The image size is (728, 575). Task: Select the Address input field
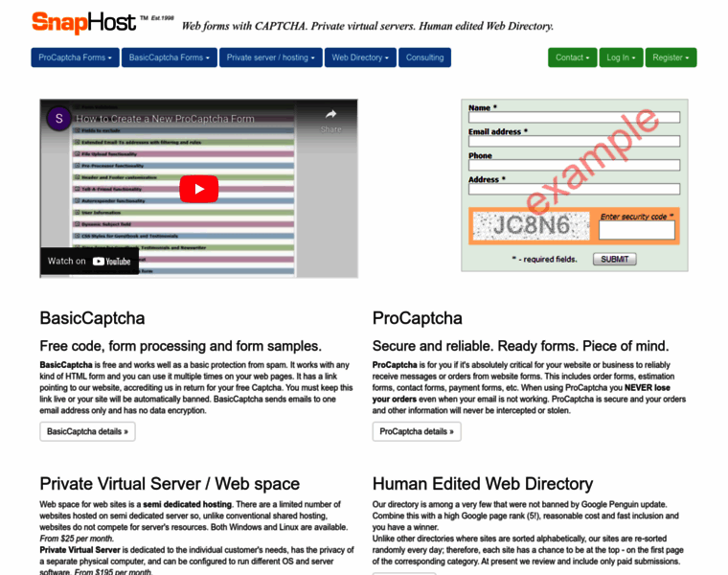tap(575, 189)
